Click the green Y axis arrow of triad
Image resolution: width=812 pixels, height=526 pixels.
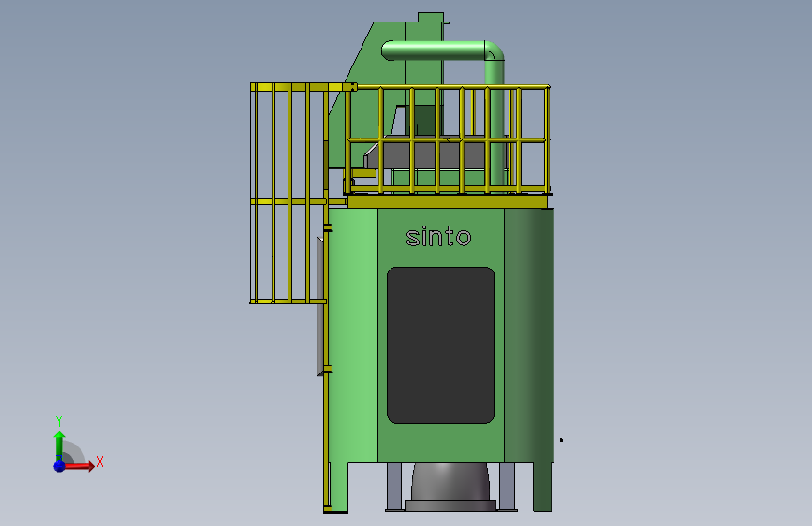click(59, 446)
